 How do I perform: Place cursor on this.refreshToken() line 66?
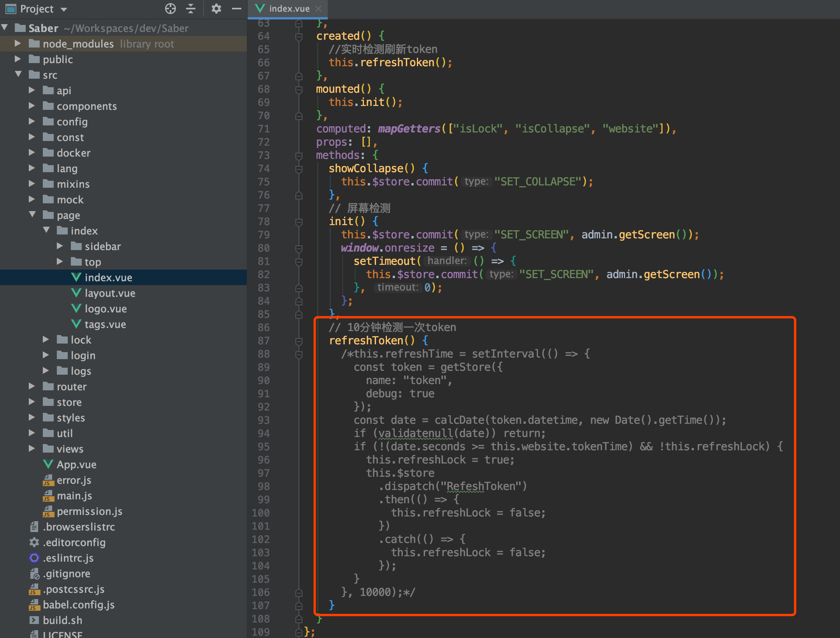pyautogui.click(x=390, y=62)
